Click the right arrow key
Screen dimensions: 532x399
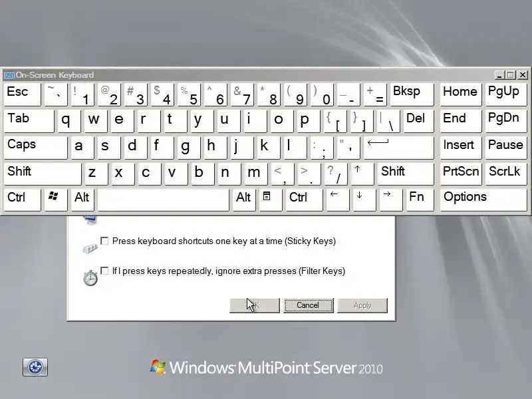tap(391, 200)
